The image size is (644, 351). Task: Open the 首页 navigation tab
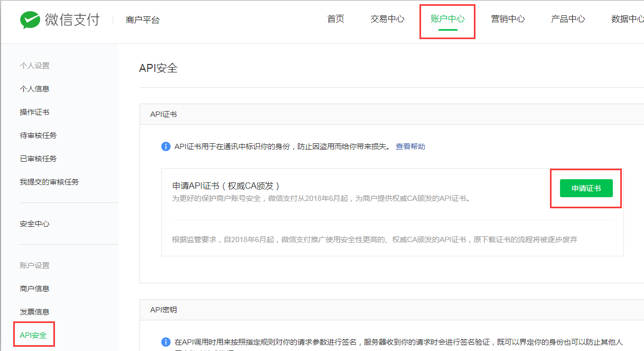(335, 19)
